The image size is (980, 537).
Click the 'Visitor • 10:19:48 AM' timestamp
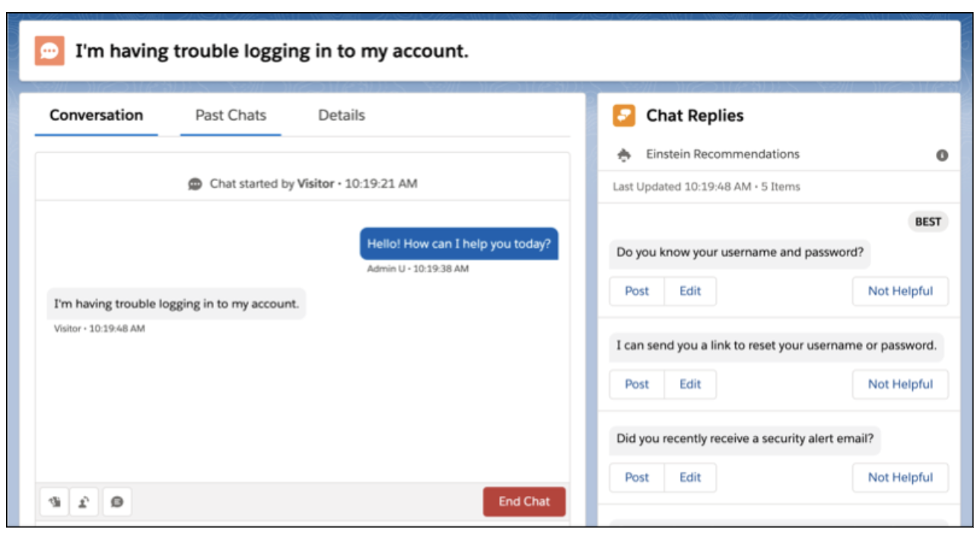click(100, 329)
